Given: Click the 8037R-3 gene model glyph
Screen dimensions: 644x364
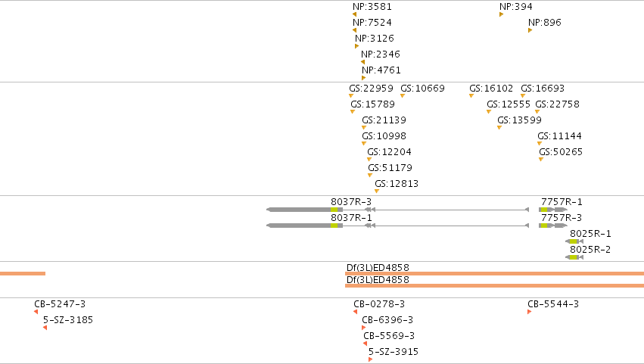Looking at the screenshot, I should coord(397,210).
